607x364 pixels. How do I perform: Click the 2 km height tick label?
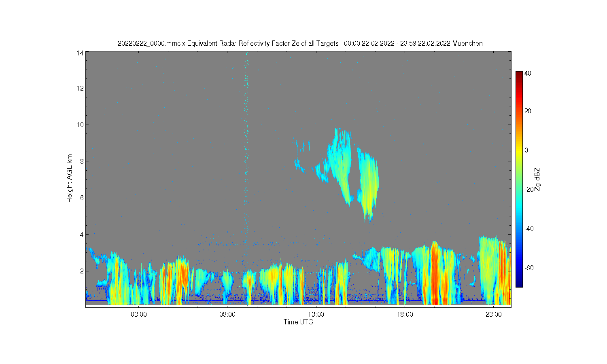pyautogui.click(x=82, y=271)
